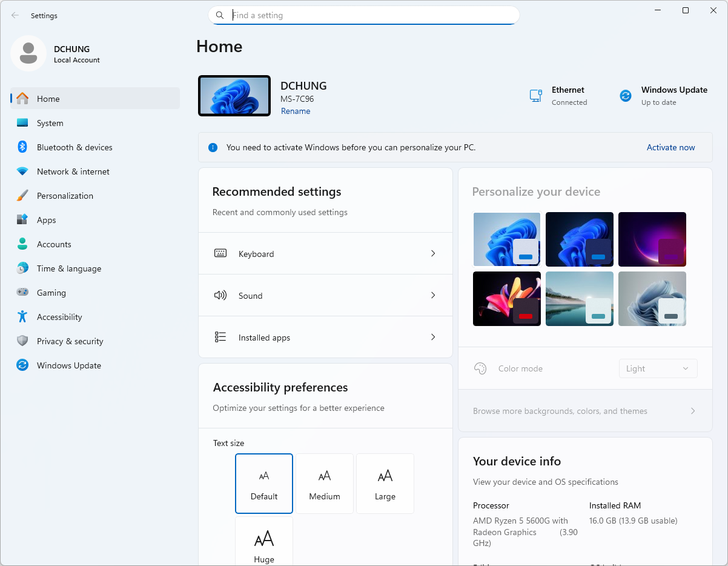Screen dimensions: 728x566
Task: Click the Rename link
Action: [296, 111]
